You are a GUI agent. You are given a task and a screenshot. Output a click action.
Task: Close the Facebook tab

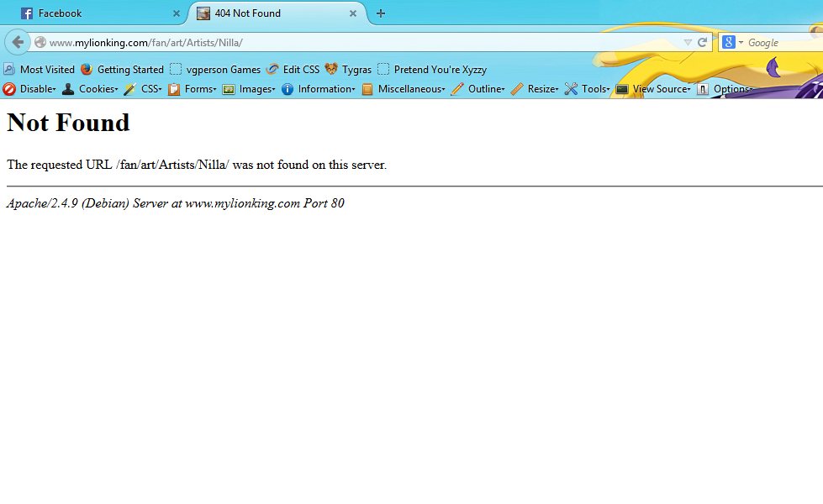point(176,13)
